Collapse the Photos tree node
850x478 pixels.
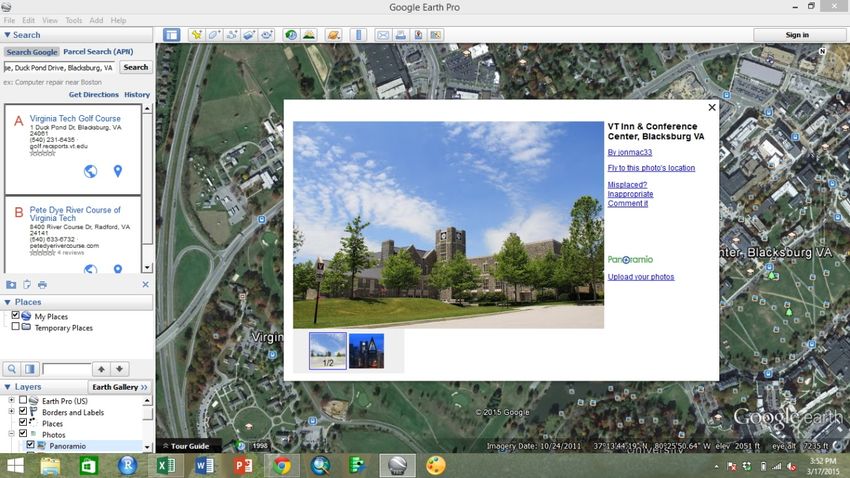11,434
